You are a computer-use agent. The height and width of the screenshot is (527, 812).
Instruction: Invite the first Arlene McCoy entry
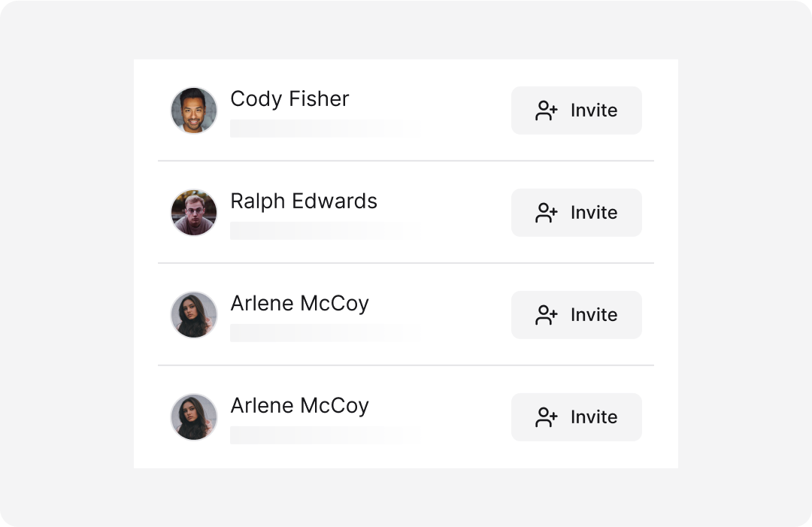coord(577,315)
